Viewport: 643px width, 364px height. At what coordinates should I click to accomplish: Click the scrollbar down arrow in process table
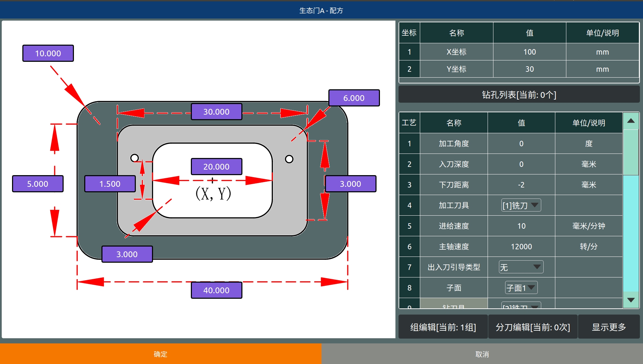click(631, 300)
